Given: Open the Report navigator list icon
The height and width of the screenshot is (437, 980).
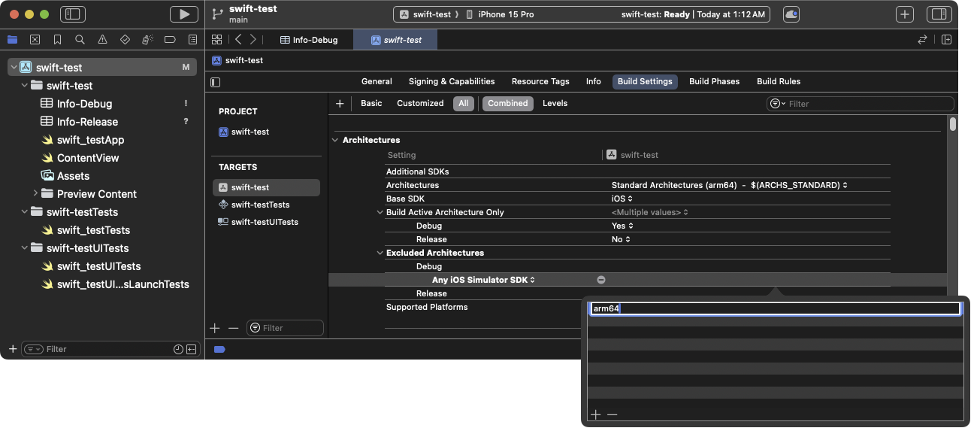Looking at the screenshot, I should (191, 39).
